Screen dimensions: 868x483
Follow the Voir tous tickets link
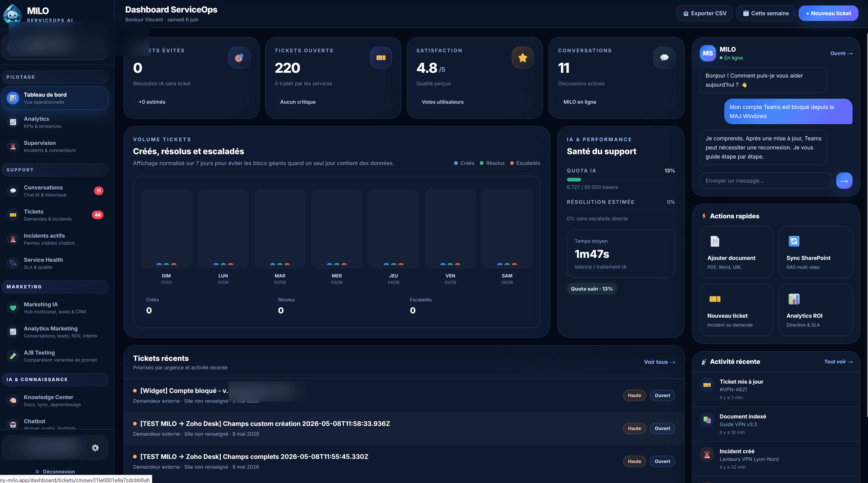tap(659, 362)
